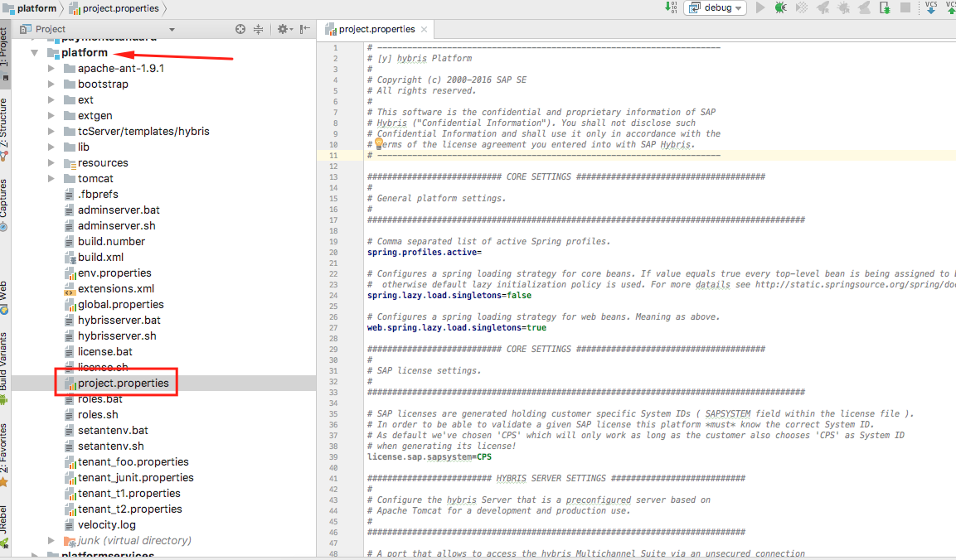
Task: Click the green Debug bug icon
Action: click(780, 8)
